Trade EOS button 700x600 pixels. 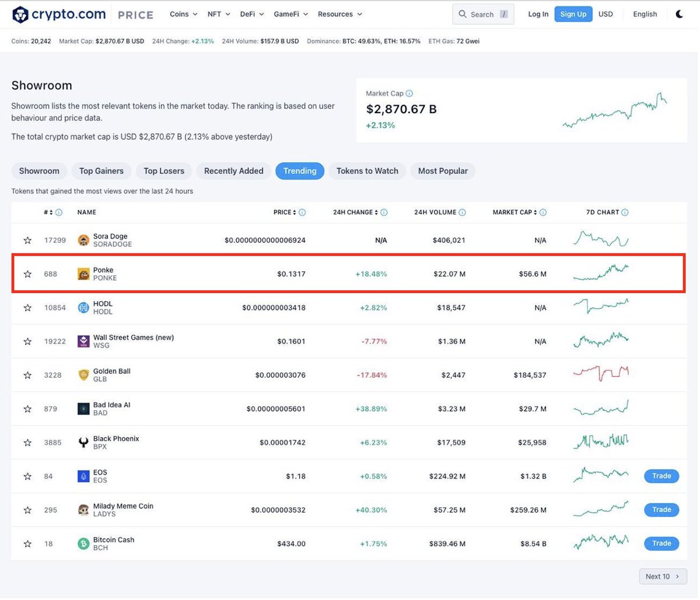coord(661,476)
